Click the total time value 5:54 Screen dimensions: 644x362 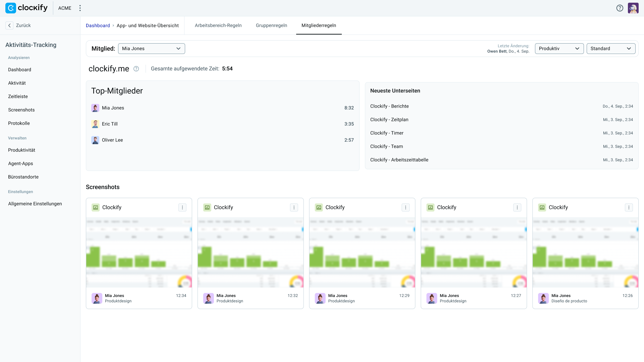pyautogui.click(x=227, y=69)
